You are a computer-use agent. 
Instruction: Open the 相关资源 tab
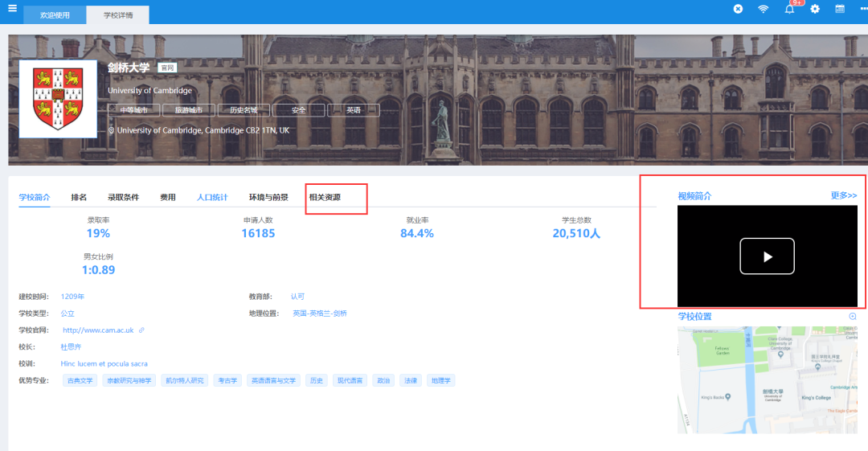pyautogui.click(x=325, y=197)
